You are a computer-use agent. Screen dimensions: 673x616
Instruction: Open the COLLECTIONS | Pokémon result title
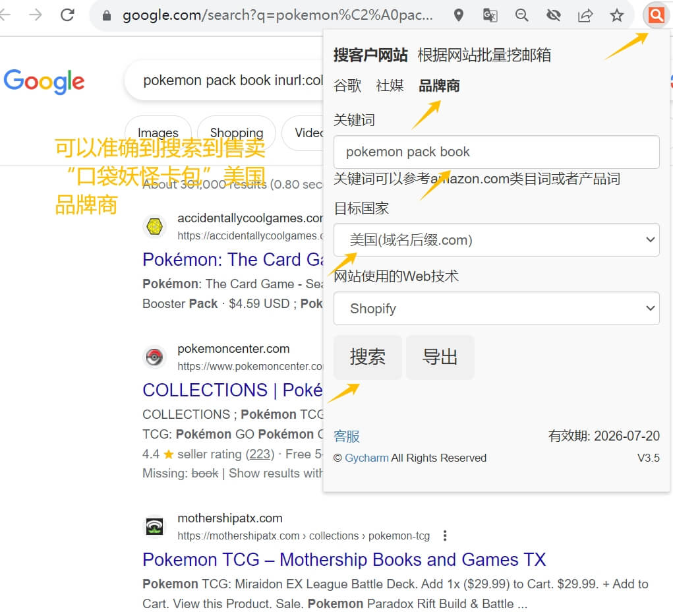[233, 390]
